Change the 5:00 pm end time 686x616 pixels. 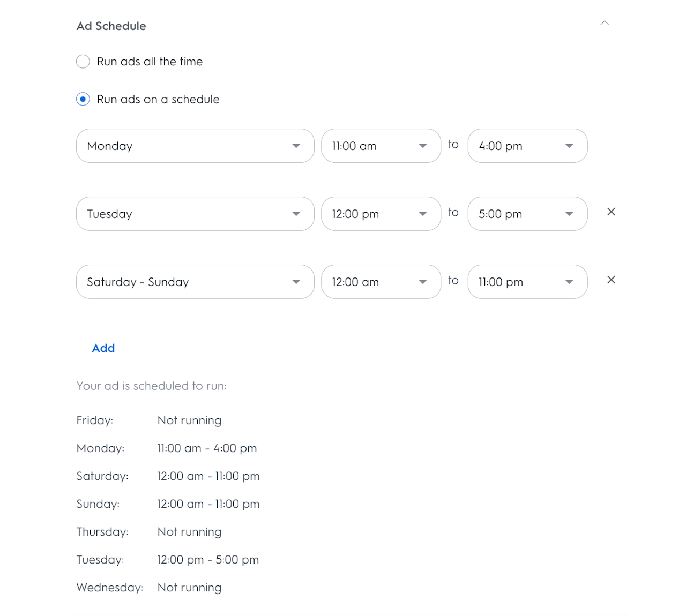pos(527,214)
